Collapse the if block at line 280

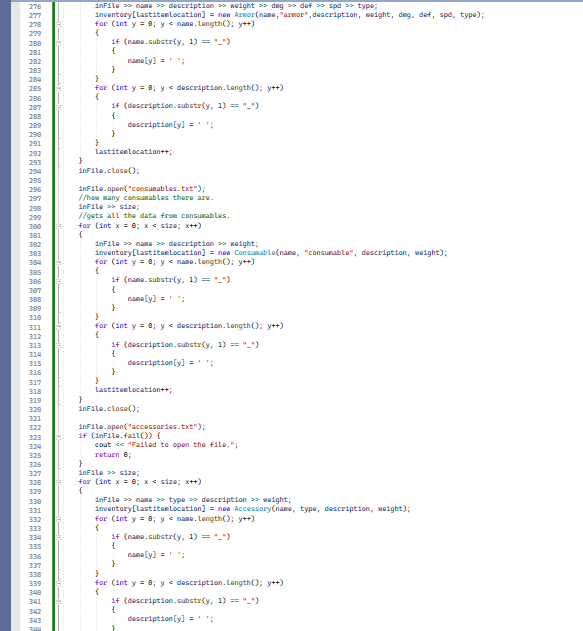coord(59,43)
